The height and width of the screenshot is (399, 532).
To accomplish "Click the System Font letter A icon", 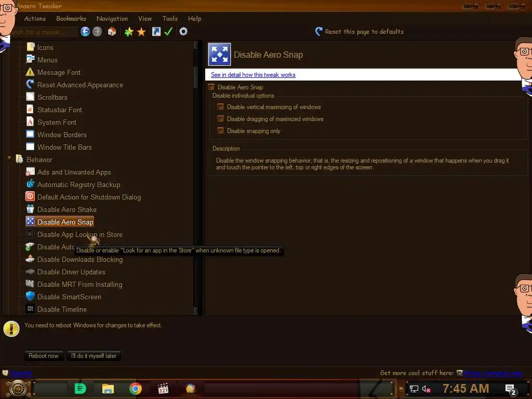I will [x=30, y=122].
